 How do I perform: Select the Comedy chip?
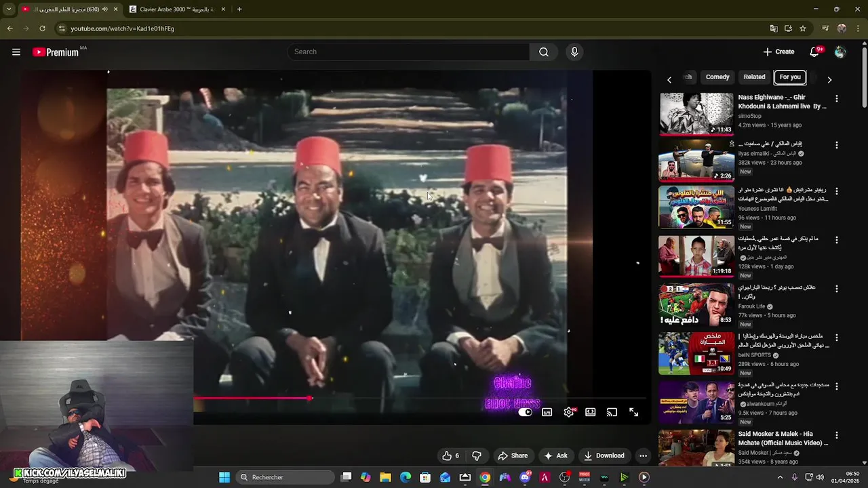(x=717, y=77)
